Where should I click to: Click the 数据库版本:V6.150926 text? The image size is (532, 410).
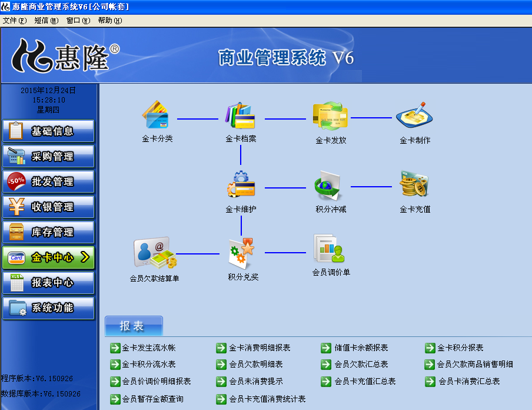click(x=41, y=394)
